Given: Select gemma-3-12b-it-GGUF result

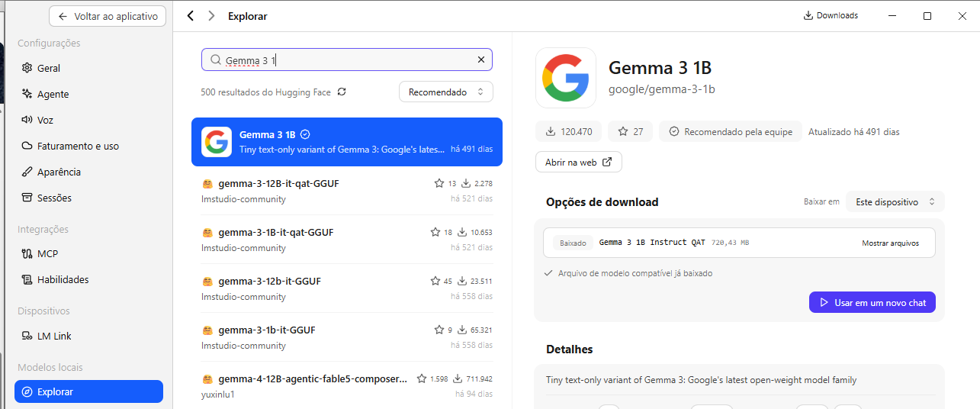Looking at the screenshot, I should click(347, 288).
